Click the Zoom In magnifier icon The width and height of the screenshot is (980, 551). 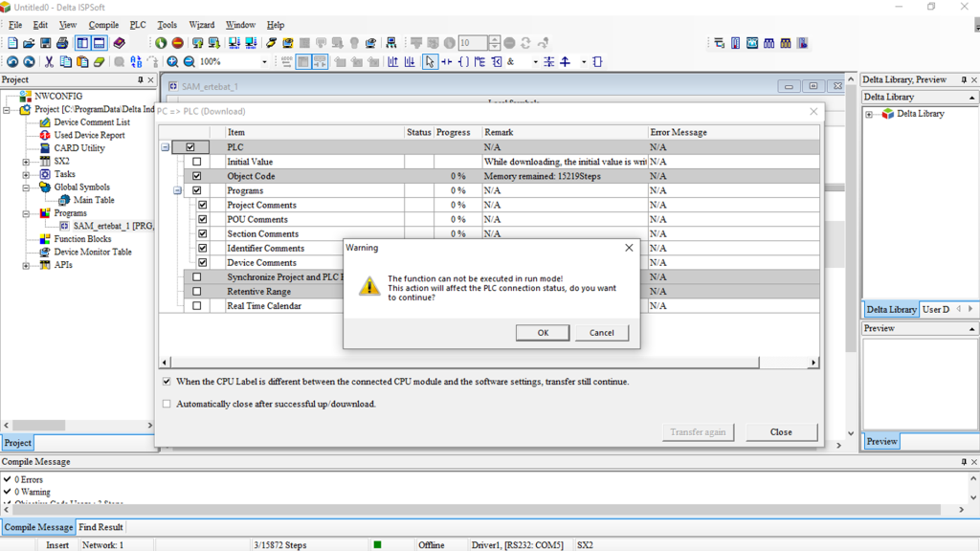point(172,62)
